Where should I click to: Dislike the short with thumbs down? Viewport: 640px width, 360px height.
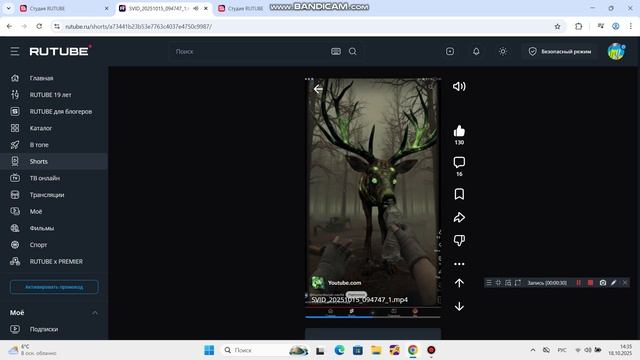[x=459, y=240]
